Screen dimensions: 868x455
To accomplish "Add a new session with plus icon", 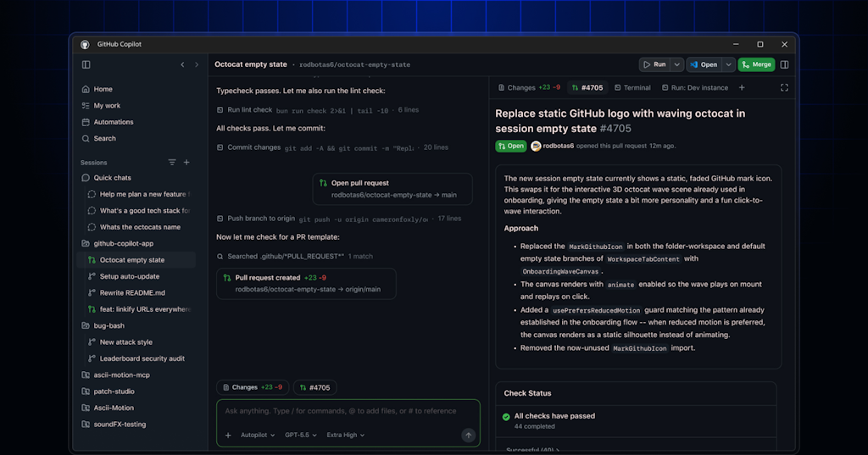I will [x=186, y=162].
